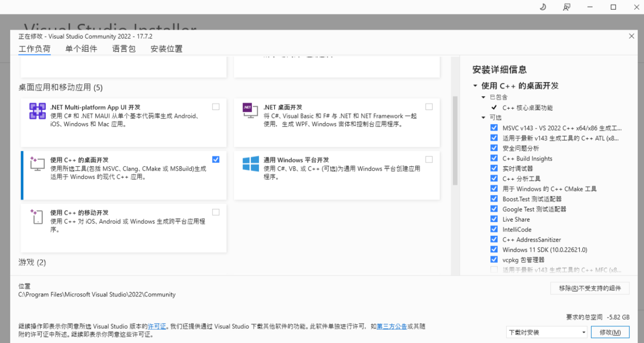Uncheck the Google Test 测试适配器 component
The width and height of the screenshot is (644, 343).
[x=494, y=209]
